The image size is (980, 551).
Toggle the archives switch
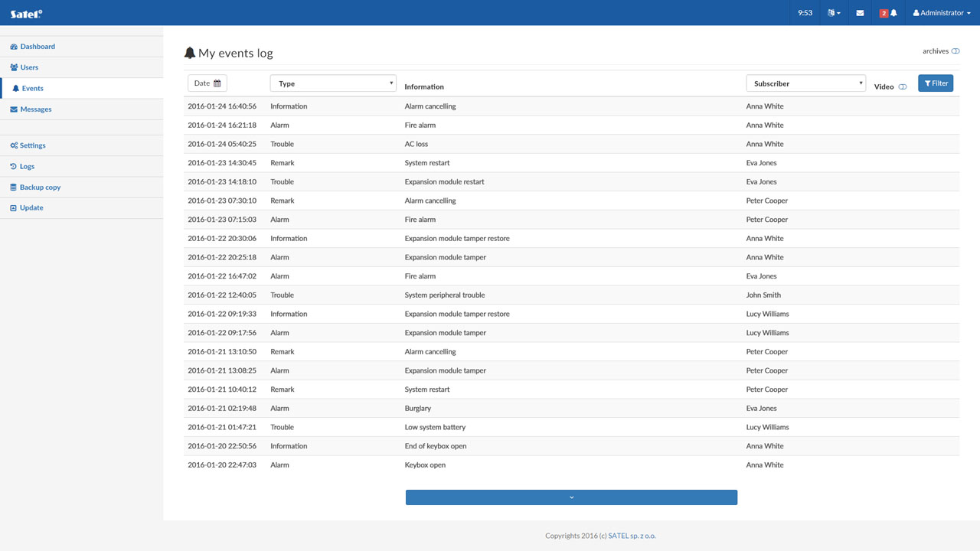955,51
